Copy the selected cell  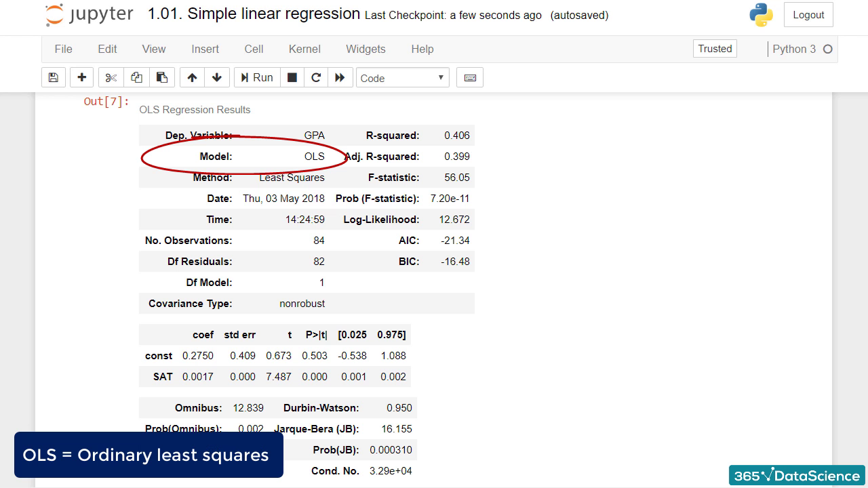pos(136,77)
